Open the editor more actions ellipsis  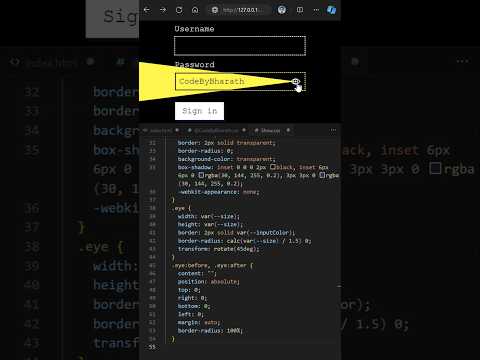333,130
